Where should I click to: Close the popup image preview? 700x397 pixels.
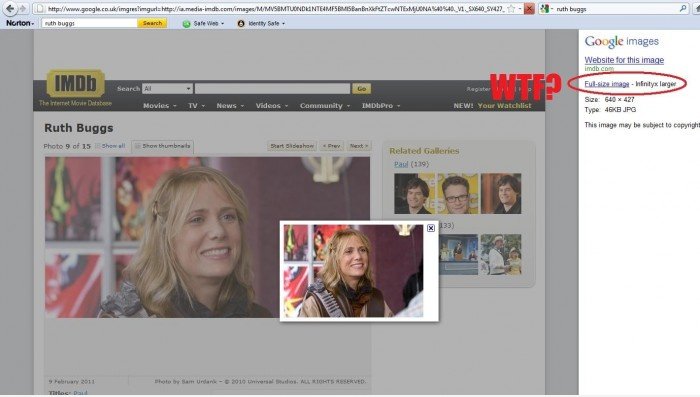[431, 228]
